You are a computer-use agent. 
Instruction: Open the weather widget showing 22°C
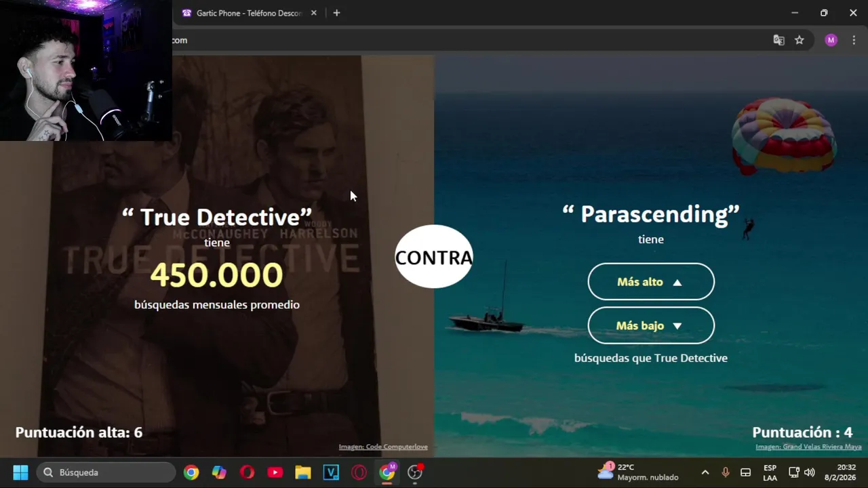tap(637, 472)
